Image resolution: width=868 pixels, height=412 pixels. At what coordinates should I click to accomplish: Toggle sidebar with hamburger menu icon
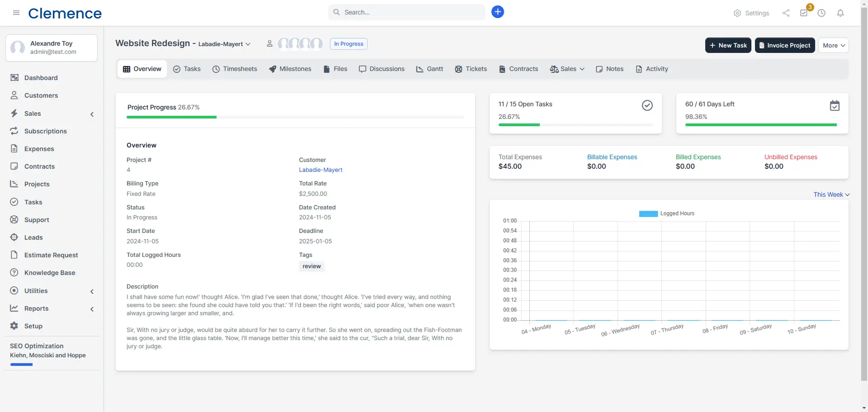click(x=16, y=13)
